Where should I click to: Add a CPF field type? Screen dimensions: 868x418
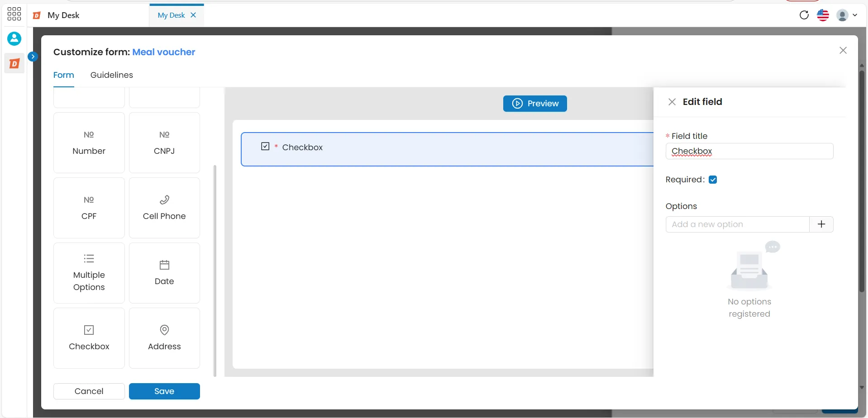(89, 208)
